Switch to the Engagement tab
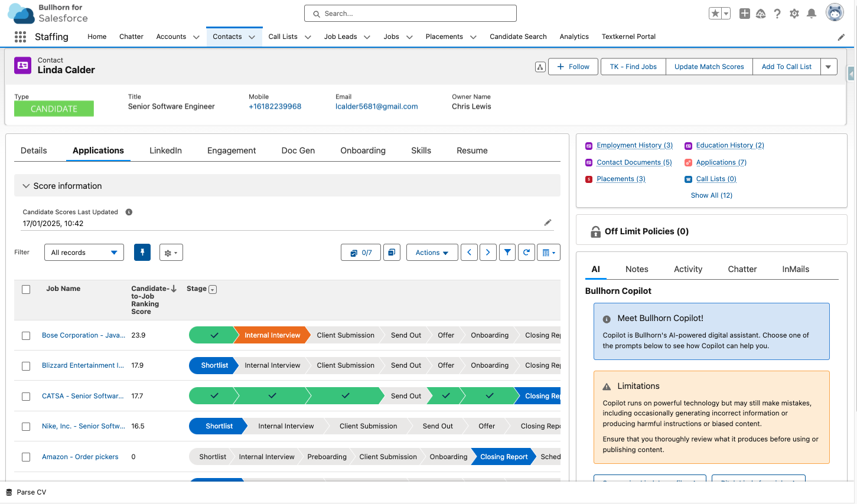 coord(232,150)
